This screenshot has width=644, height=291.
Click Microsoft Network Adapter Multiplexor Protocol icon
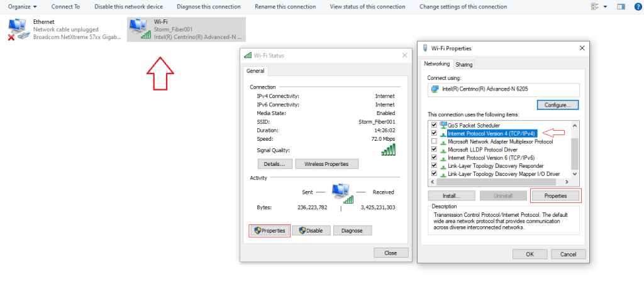443,141
